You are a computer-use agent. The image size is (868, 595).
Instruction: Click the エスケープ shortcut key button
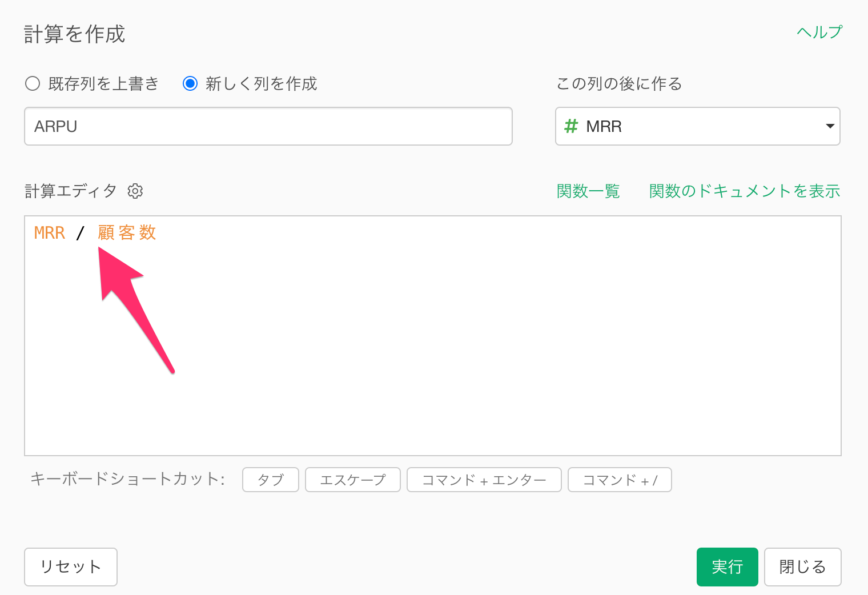(353, 480)
